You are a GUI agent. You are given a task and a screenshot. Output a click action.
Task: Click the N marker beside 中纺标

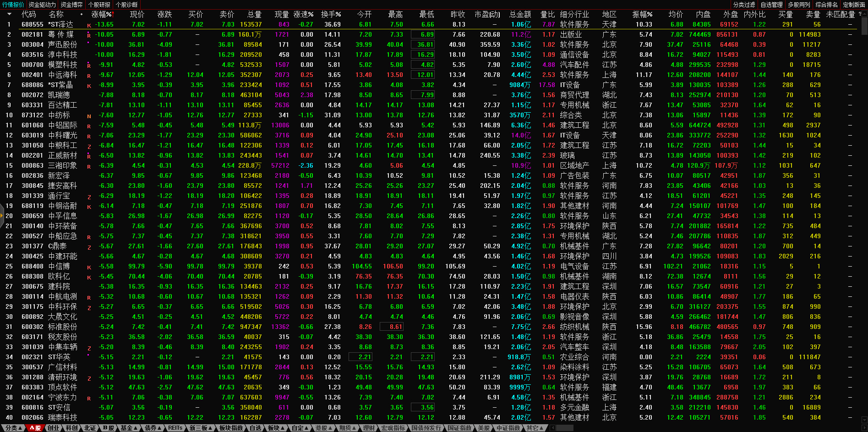[x=89, y=116]
